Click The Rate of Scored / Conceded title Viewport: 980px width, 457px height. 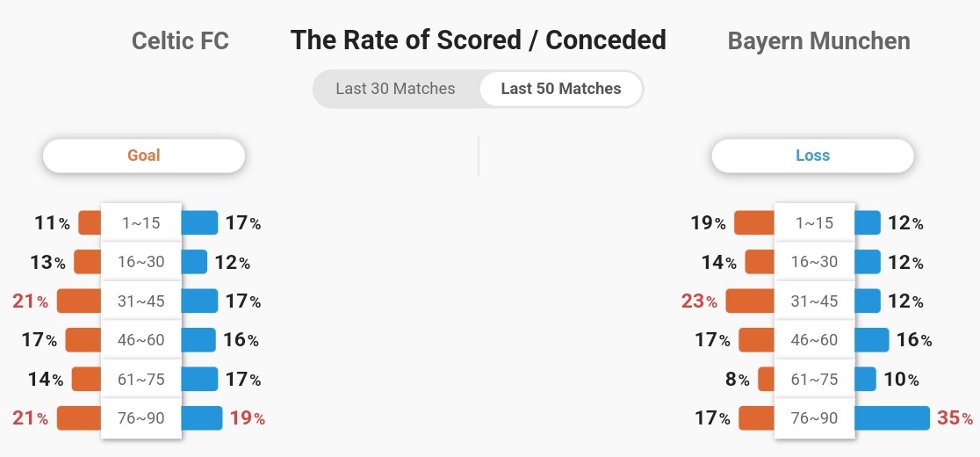coord(478,40)
